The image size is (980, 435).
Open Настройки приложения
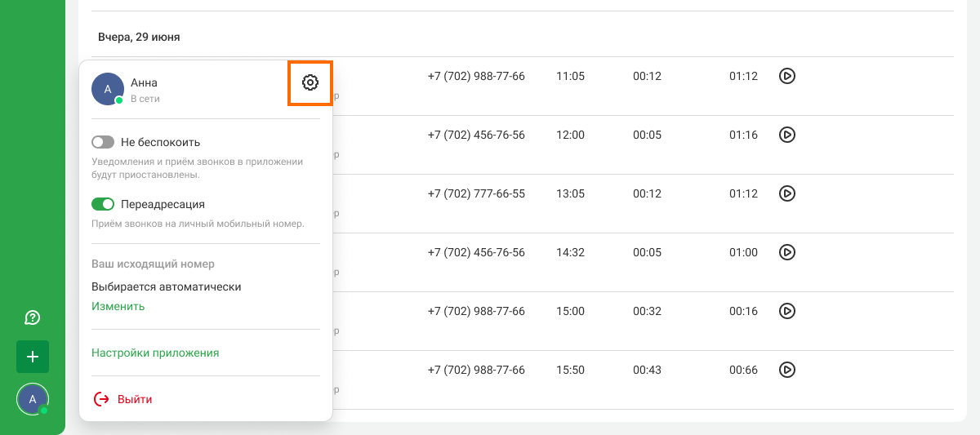[155, 353]
